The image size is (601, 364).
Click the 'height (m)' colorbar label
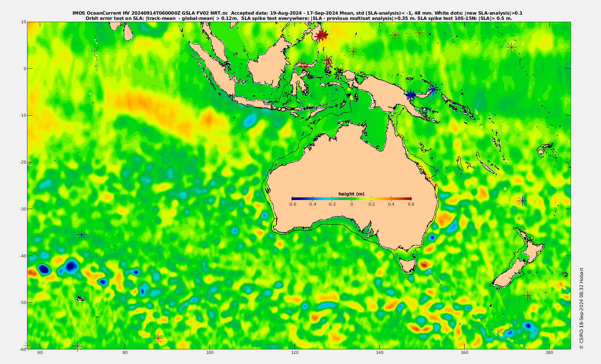pyautogui.click(x=351, y=194)
